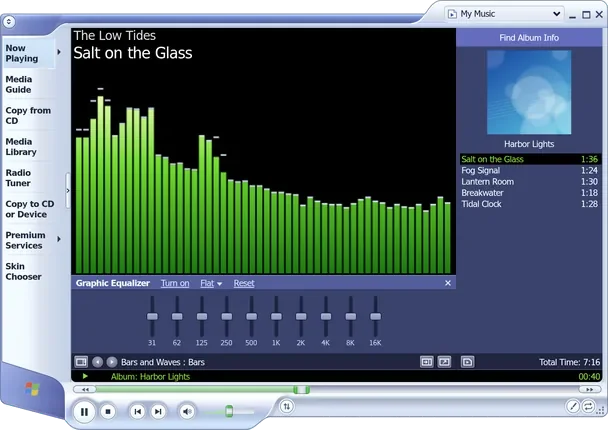Click the full screen view icon
The width and height of the screenshot is (608, 430).
(x=444, y=362)
